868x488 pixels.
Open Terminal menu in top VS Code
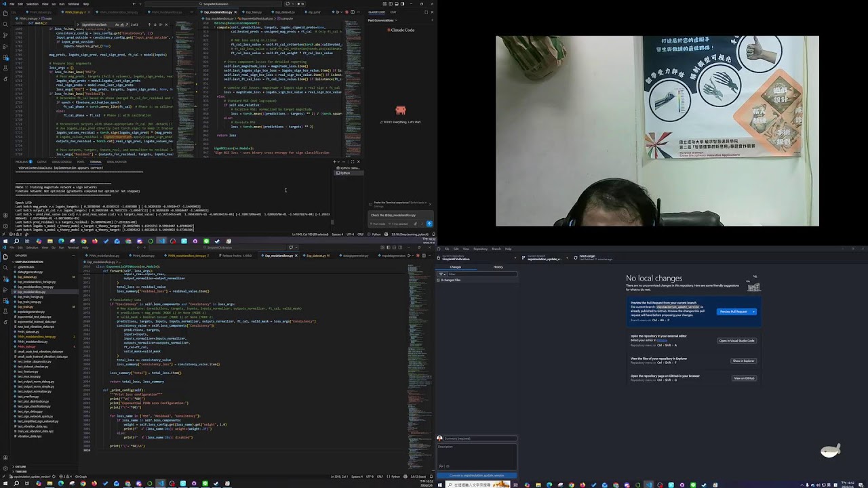point(73,3)
